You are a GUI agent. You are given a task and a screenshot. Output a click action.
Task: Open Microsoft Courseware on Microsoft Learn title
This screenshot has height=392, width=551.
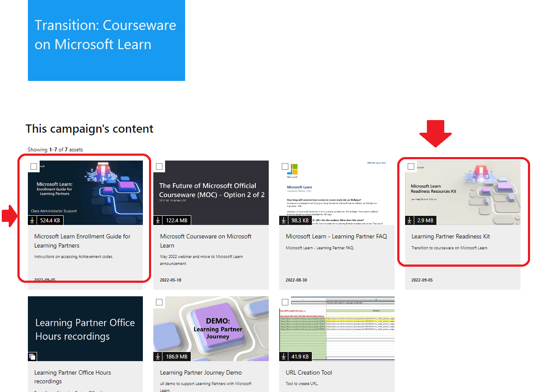206,241
